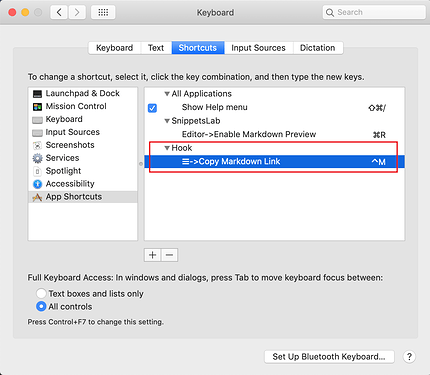This screenshot has width=430, height=375.
Task: Click Set Up Bluetooth Keyboard button
Action: 329,357
